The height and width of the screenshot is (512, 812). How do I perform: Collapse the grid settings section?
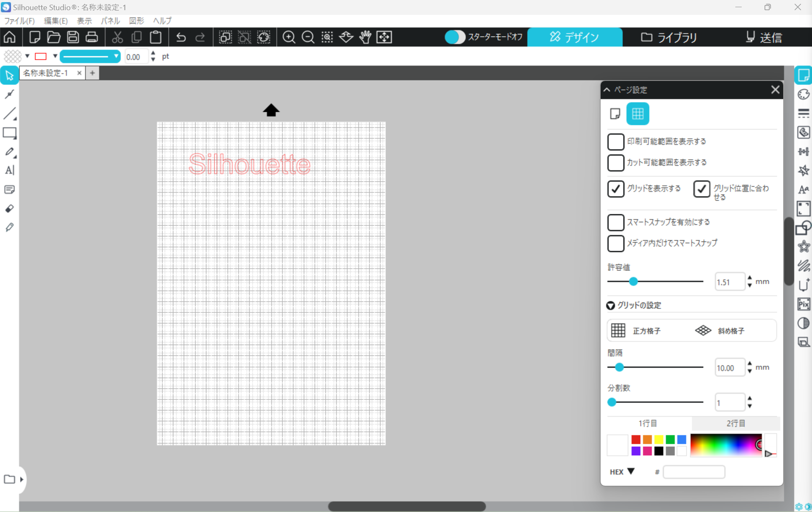pos(610,305)
